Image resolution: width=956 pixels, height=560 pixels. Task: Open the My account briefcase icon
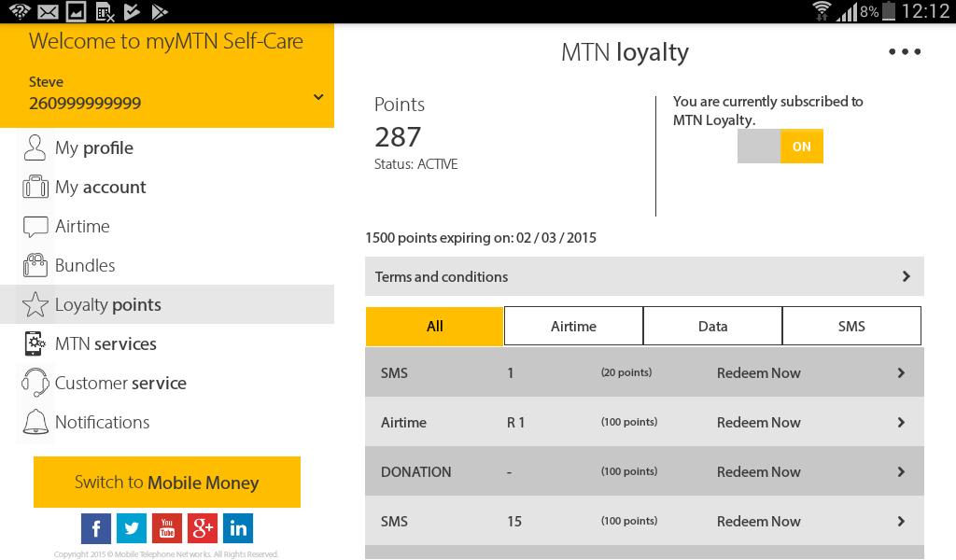point(35,187)
